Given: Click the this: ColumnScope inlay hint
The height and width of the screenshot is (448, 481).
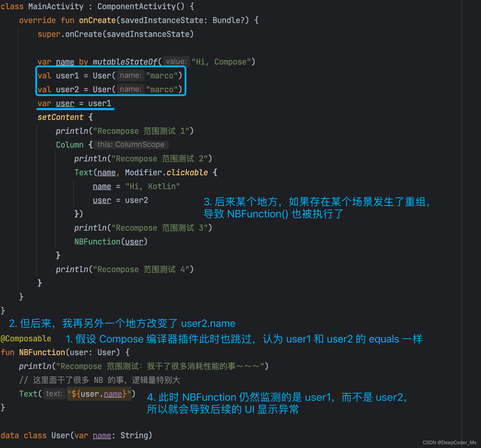Looking at the screenshot, I should 131,144.
